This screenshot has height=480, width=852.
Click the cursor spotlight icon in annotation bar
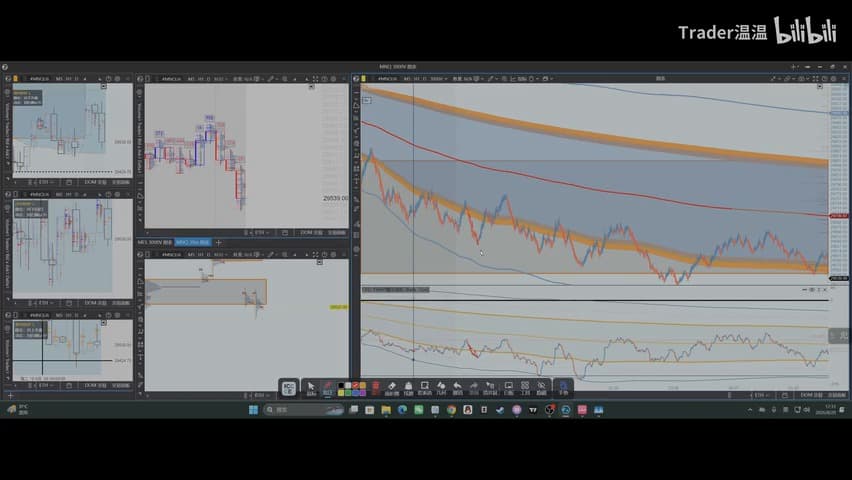(x=490, y=388)
